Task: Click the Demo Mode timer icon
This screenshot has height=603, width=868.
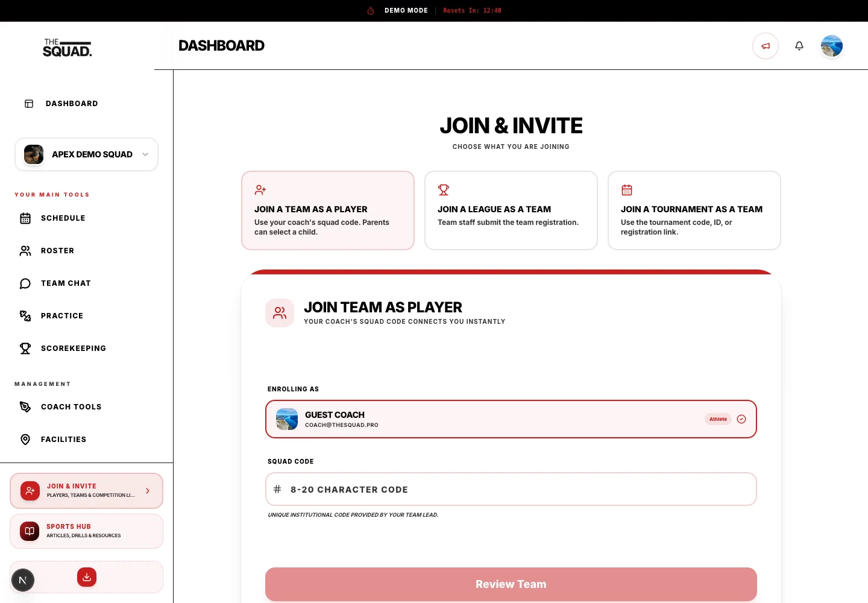Action: 371,11
